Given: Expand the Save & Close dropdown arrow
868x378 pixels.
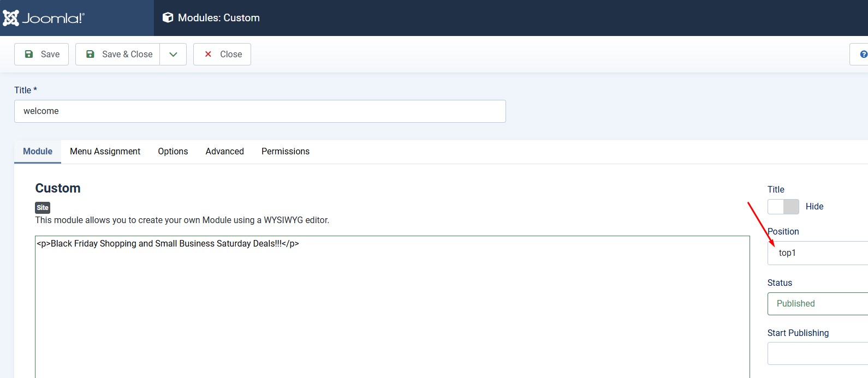Looking at the screenshot, I should 173,55.
